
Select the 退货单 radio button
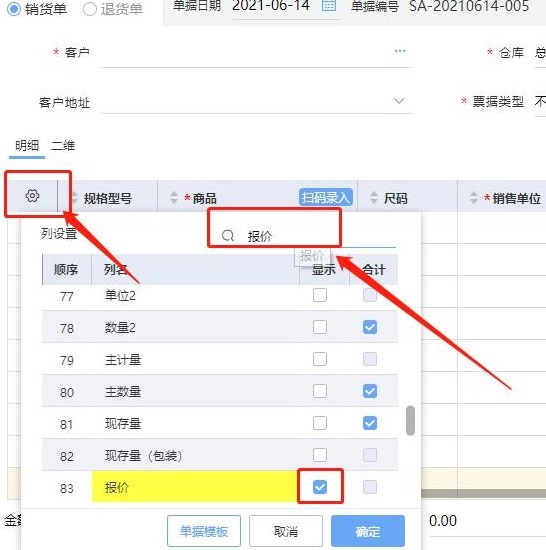tap(89, 9)
